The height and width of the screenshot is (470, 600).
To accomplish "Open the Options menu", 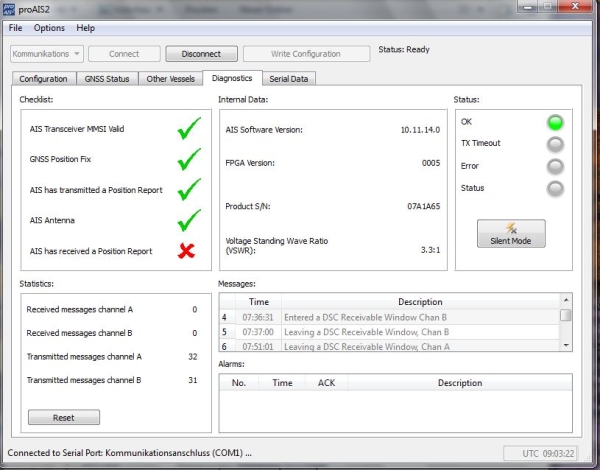I will [49, 28].
